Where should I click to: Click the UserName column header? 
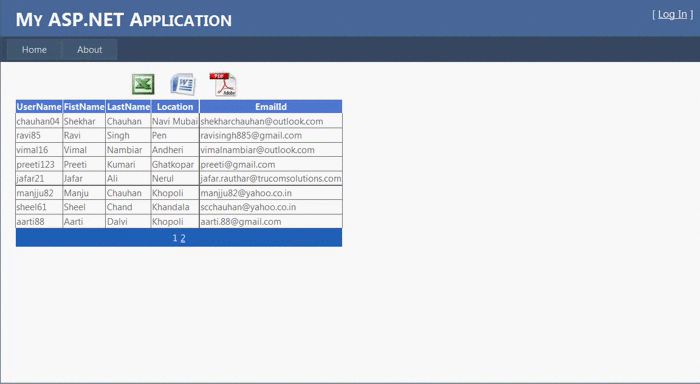coord(39,107)
